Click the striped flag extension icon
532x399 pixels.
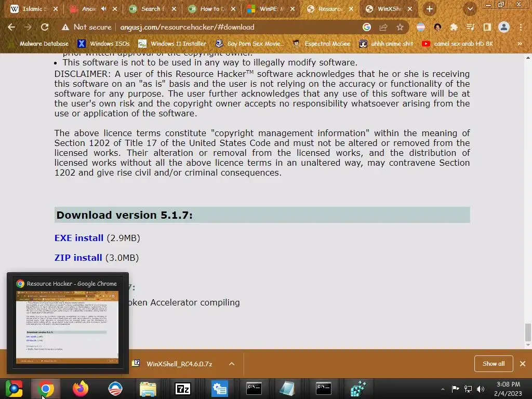point(421,27)
